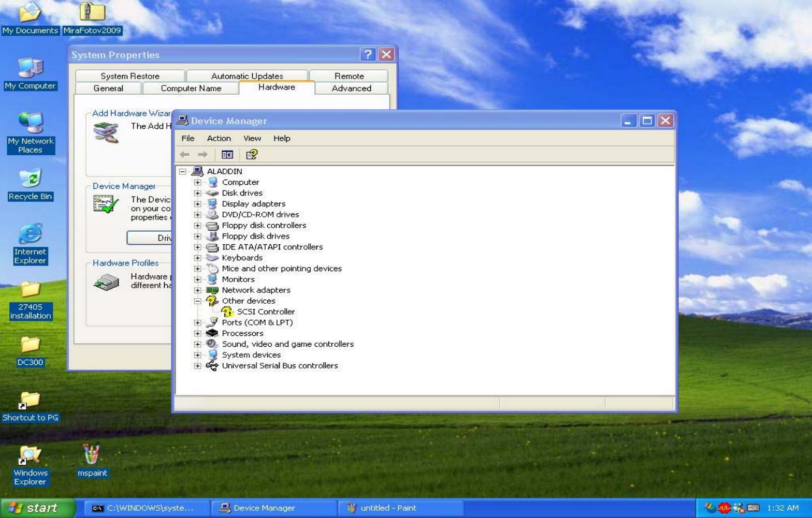The width and height of the screenshot is (812, 518).
Task: Select the Display adapters category icon
Action: click(212, 204)
